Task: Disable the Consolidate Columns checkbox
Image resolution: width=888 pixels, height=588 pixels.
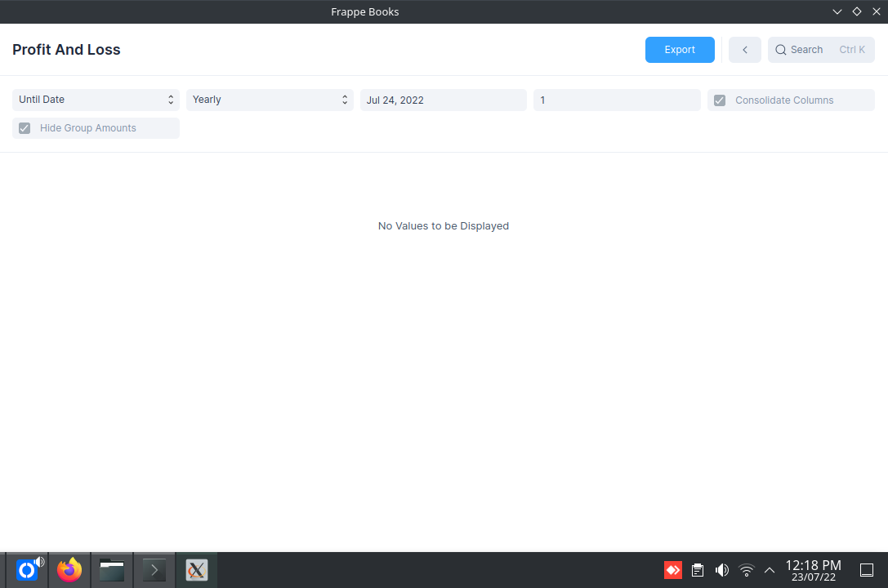Action: [719, 100]
